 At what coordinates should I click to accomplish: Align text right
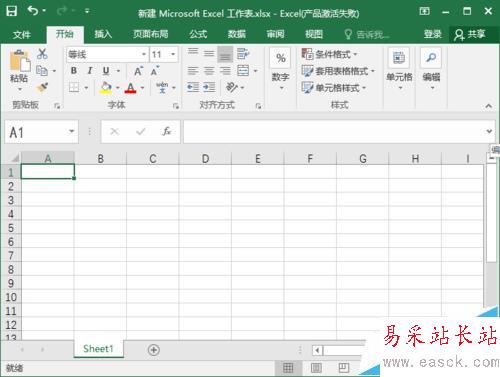coord(225,71)
